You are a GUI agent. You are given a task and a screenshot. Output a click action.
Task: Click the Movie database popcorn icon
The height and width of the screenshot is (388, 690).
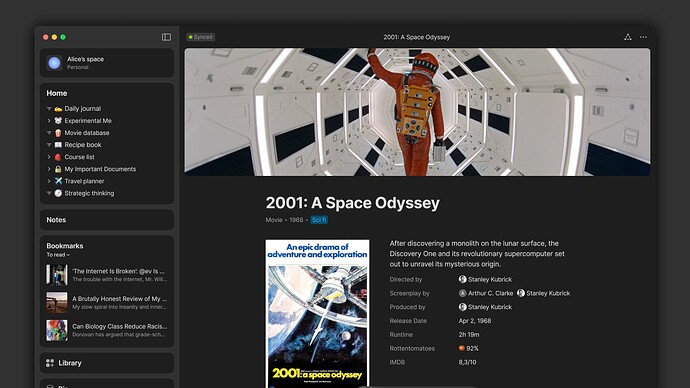58,133
